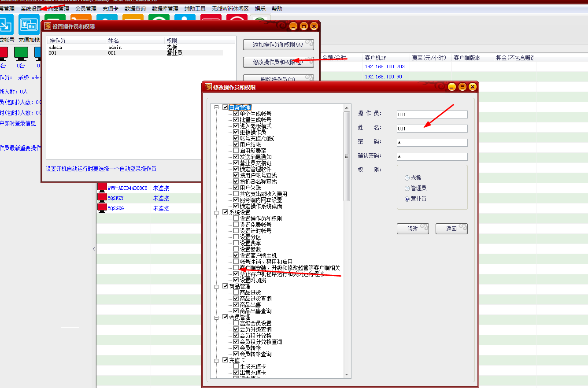The image size is (588, 388).
Task: Minimize the 修改操作员和权限 window
Action: [452, 87]
